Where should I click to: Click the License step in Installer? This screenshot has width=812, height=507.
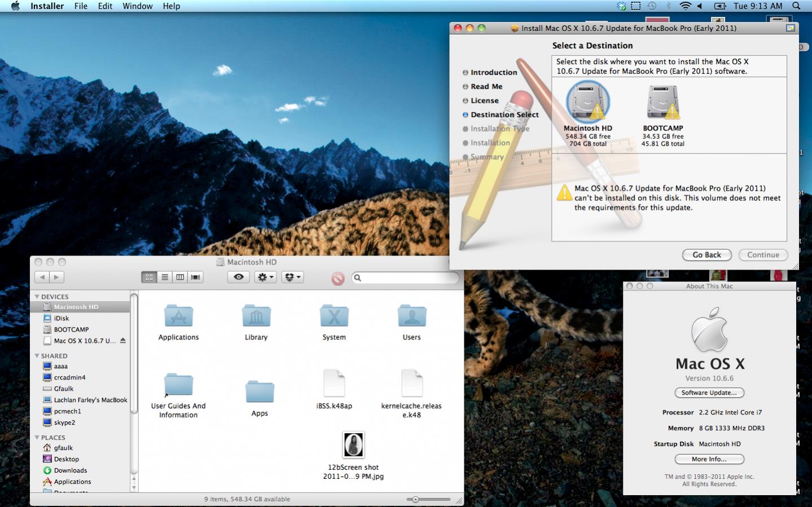click(x=480, y=100)
